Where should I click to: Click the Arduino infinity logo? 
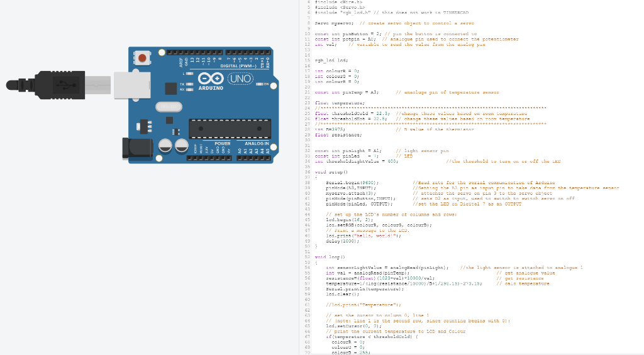click(211, 79)
